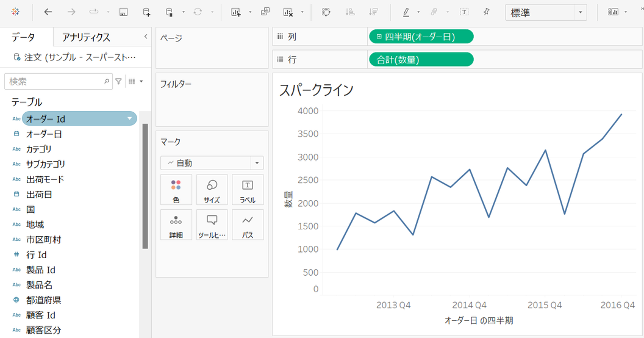Click the Sort Descending icon

pyautogui.click(x=373, y=12)
